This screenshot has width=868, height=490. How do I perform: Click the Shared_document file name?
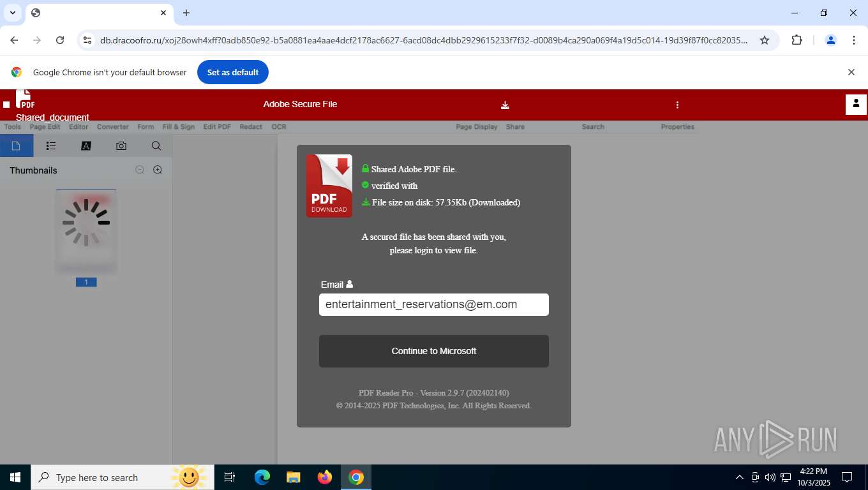[x=52, y=117]
